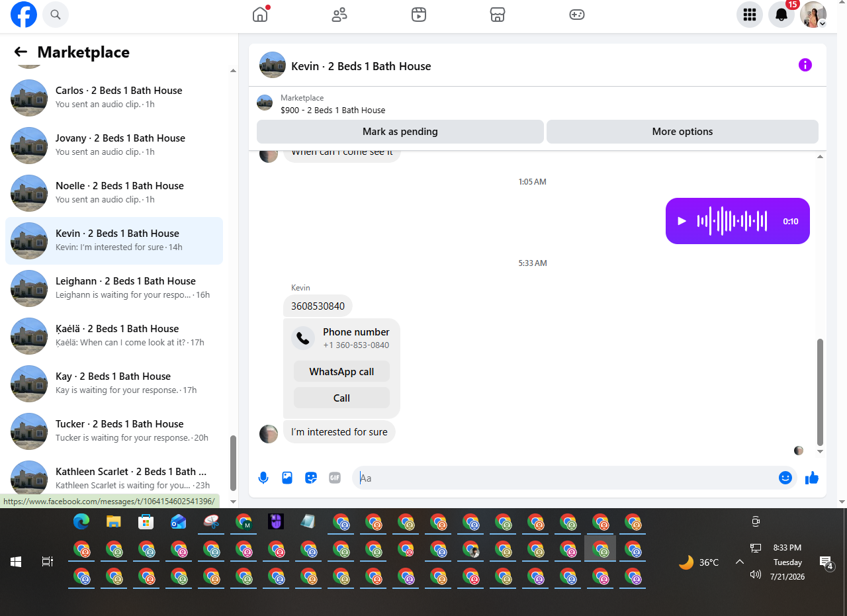Open Windows Task View
The width and height of the screenshot is (847, 616).
click(x=47, y=562)
